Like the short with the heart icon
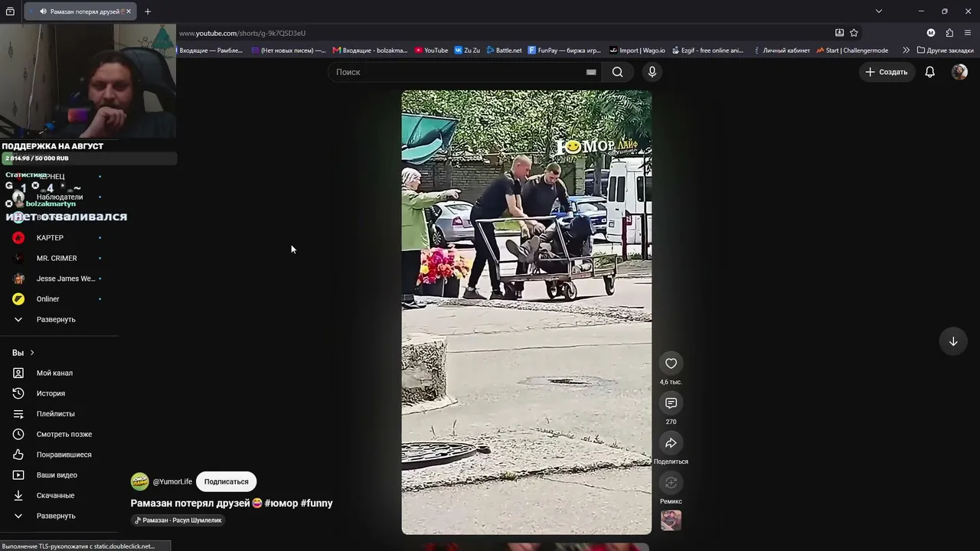The width and height of the screenshot is (980, 551). (x=671, y=364)
